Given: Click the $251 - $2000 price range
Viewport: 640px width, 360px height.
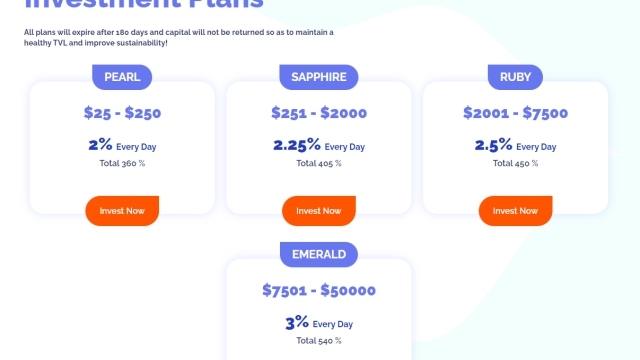Looking at the screenshot, I should tap(319, 113).
